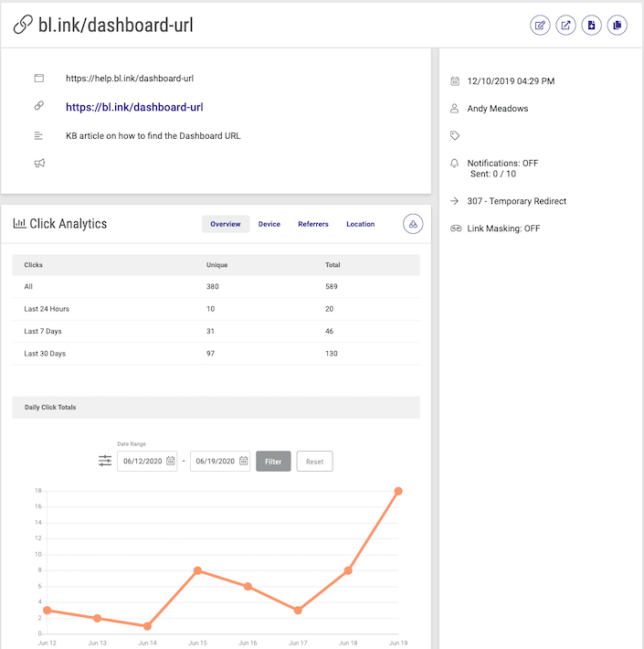Click the Reset button
The height and width of the screenshot is (649, 644).
click(314, 461)
